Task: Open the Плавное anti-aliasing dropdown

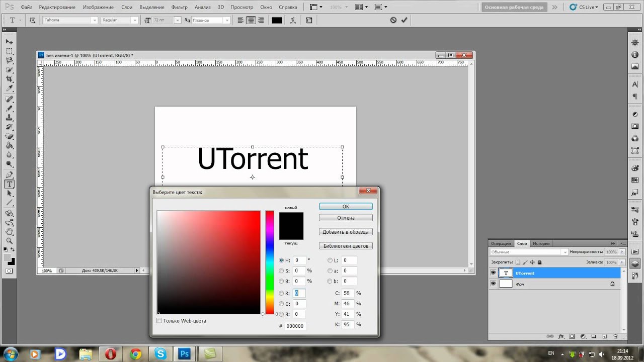Action: pos(227,20)
